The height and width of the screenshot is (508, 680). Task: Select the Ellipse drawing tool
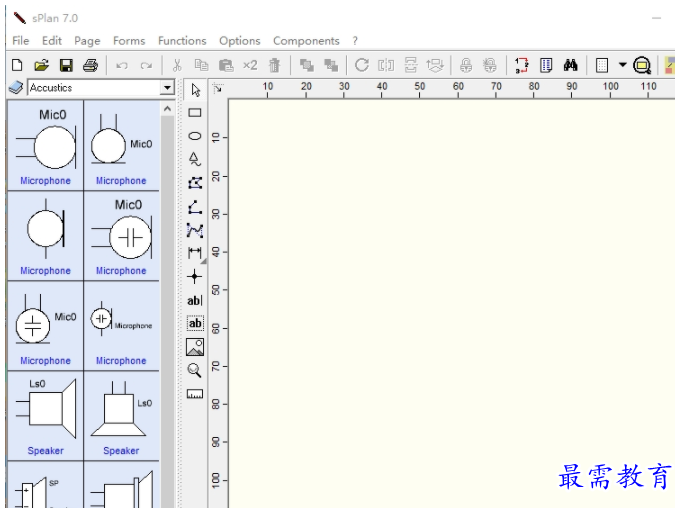click(x=195, y=136)
